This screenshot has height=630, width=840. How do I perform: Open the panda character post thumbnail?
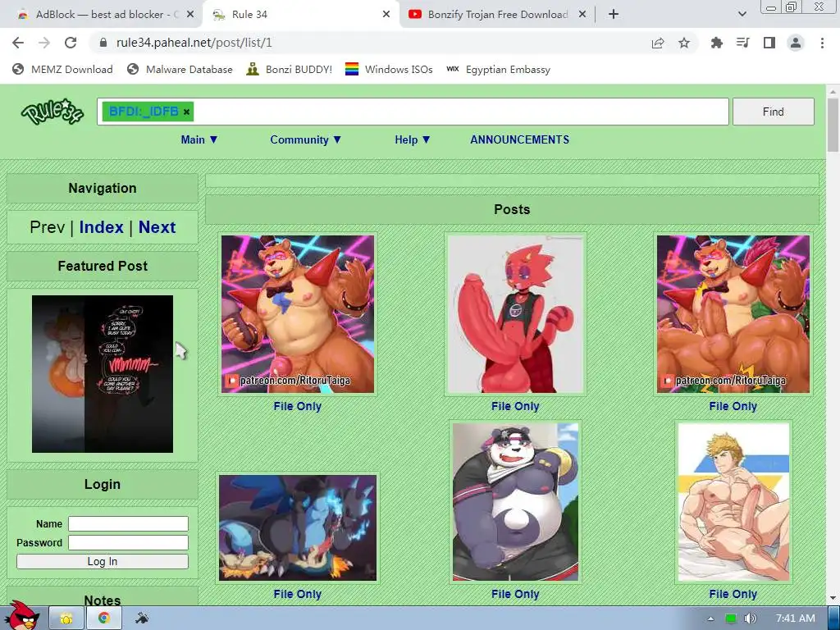tap(515, 502)
